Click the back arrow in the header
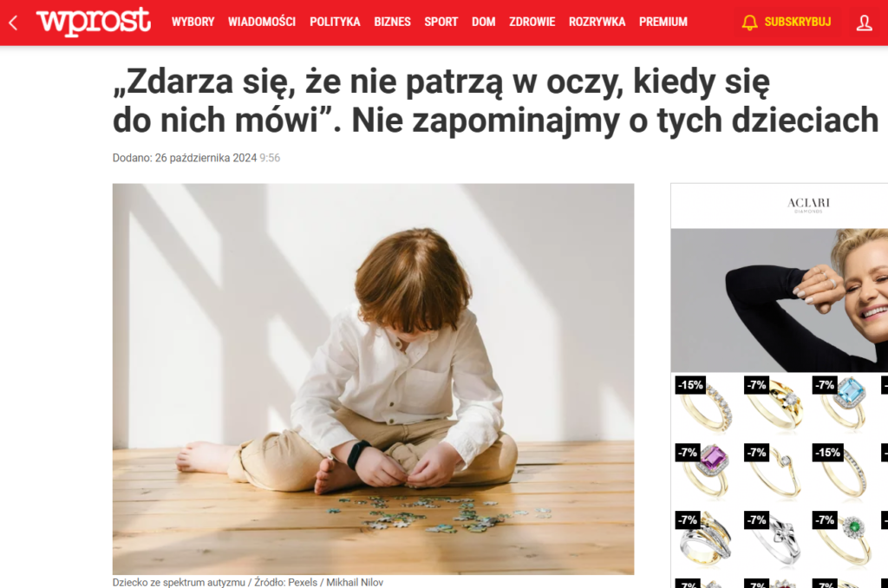The width and height of the screenshot is (888, 588). click(14, 23)
